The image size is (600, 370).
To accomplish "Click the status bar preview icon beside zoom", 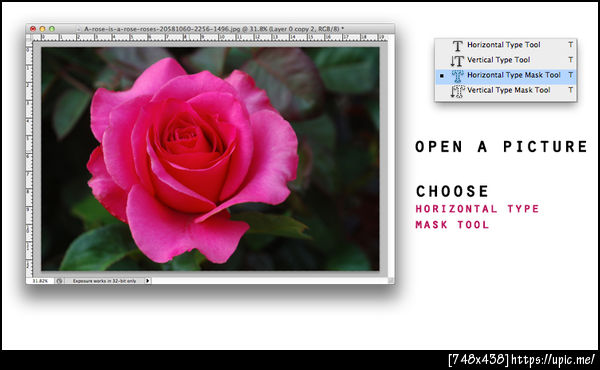I will tap(59, 281).
